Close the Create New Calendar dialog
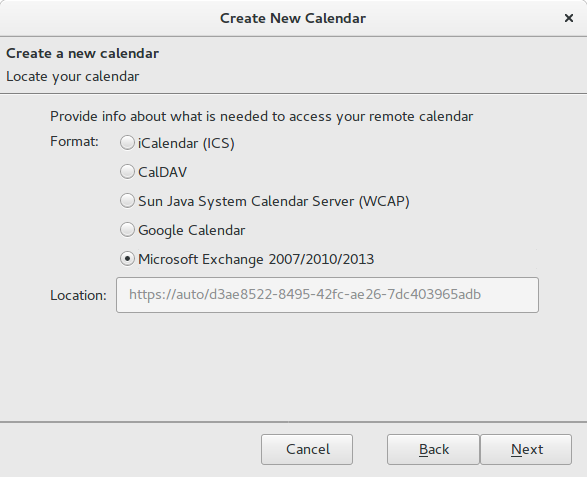 pyautogui.click(x=569, y=18)
